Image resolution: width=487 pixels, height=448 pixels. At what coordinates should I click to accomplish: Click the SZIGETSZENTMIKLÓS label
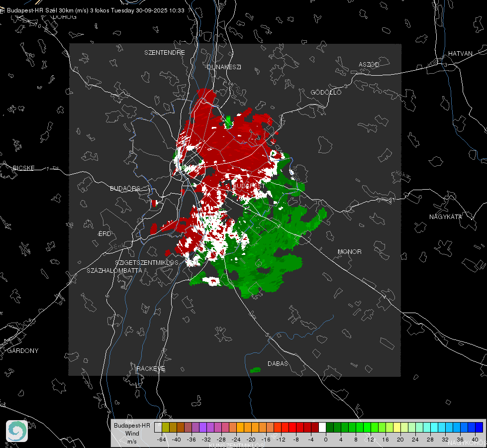click(147, 262)
